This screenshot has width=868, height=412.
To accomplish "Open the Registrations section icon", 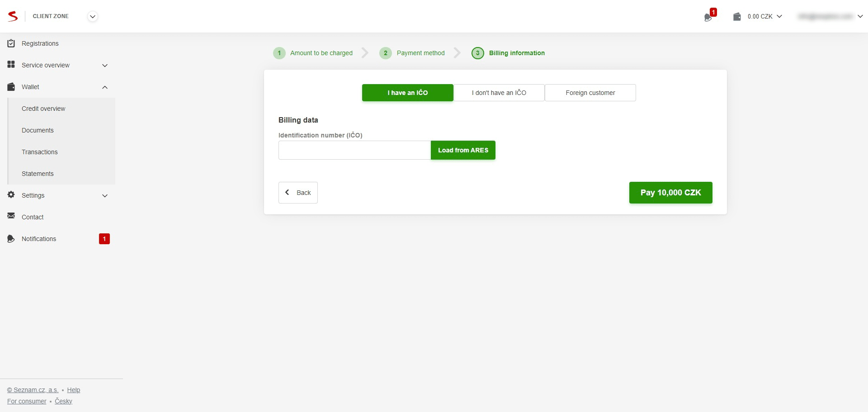I will point(11,43).
